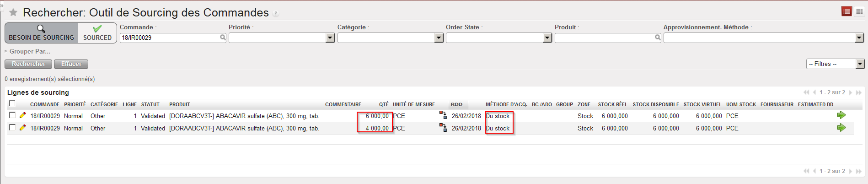
Task: Sort by PRODUIT column header
Action: [x=180, y=104]
